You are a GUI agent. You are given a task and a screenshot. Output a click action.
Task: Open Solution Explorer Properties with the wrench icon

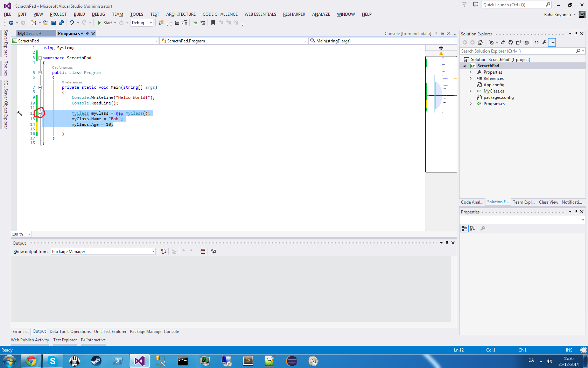pos(544,42)
